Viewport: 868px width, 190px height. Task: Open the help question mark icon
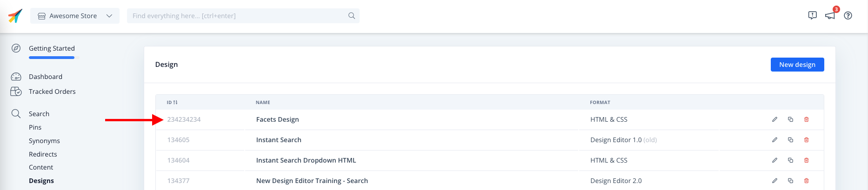pyautogui.click(x=848, y=16)
